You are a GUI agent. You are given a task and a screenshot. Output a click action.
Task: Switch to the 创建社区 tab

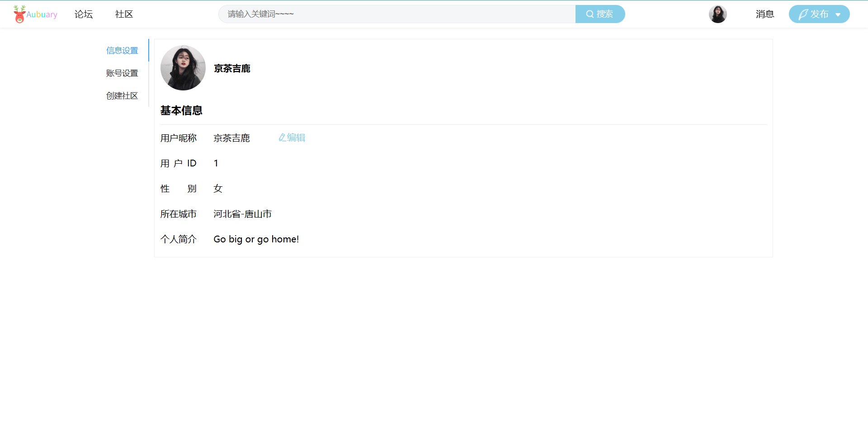click(122, 95)
